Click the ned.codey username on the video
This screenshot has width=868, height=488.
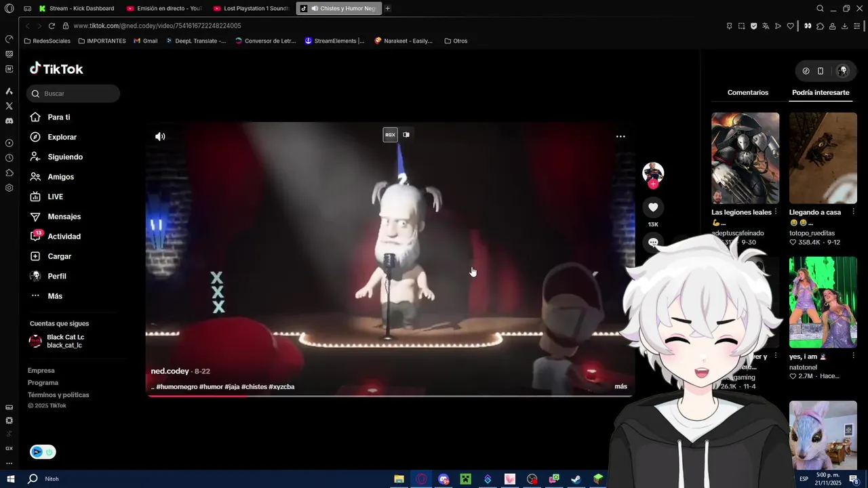pos(170,371)
